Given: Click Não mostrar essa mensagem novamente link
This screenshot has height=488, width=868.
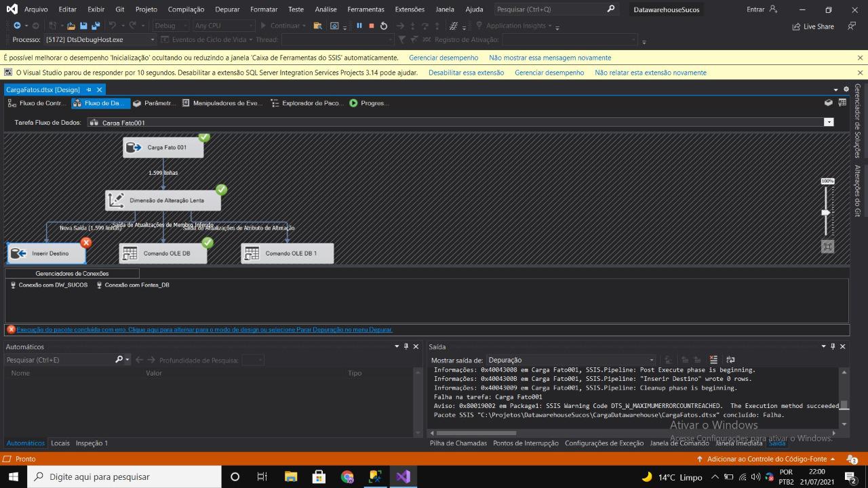Looking at the screenshot, I should tap(550, 58).
